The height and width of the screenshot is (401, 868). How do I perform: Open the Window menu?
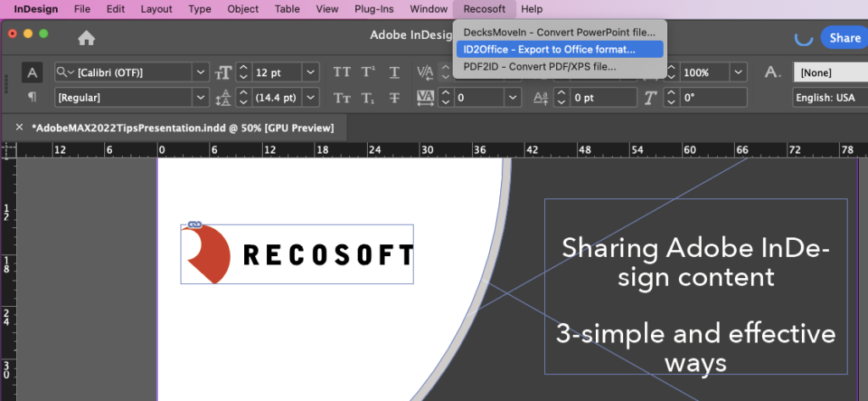click(428, 8)
